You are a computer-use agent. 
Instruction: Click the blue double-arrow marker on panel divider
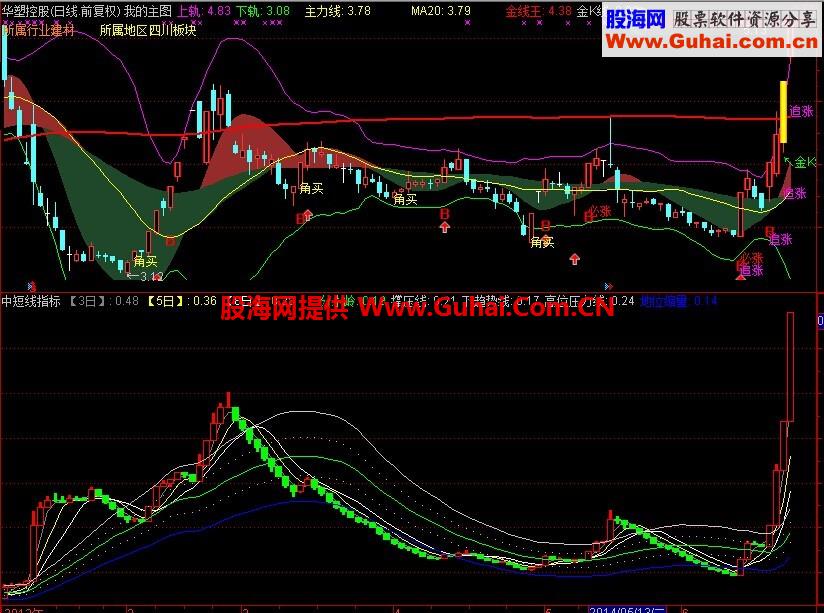coord(609,287)
